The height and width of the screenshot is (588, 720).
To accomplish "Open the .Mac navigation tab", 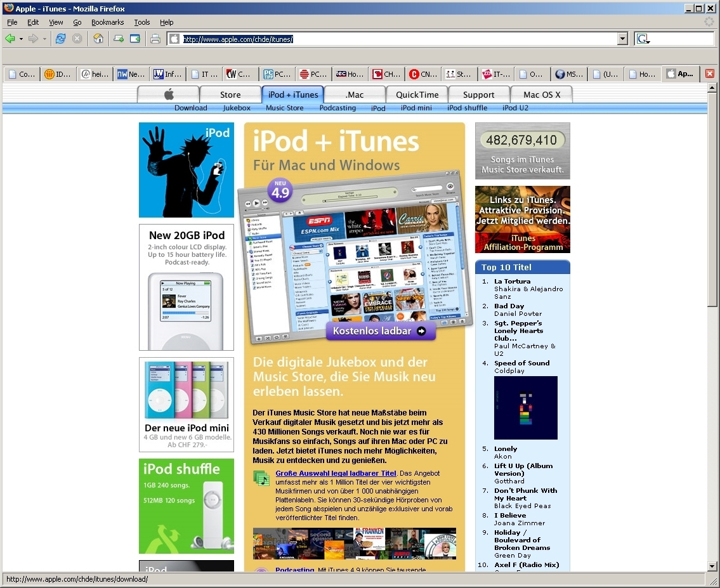I will (355, 95).
